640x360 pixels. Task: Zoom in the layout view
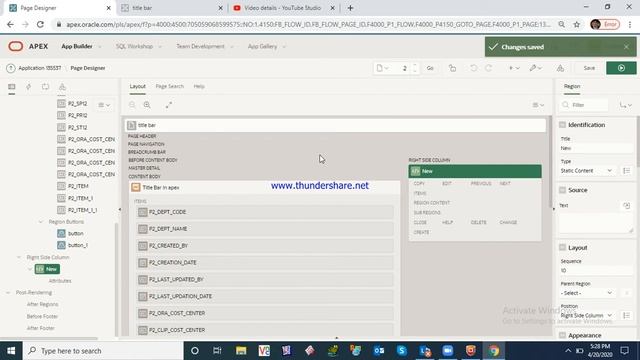(x=147, y=105)
